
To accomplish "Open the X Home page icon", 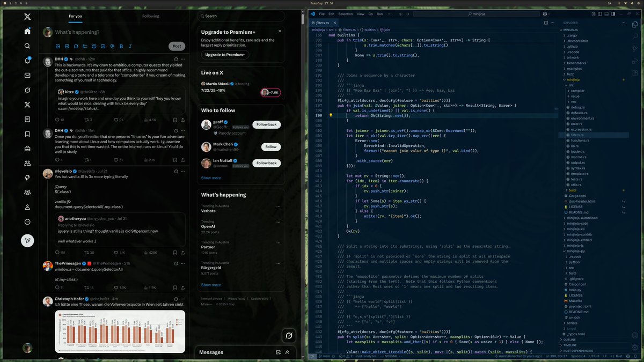I will click(27, 31).
